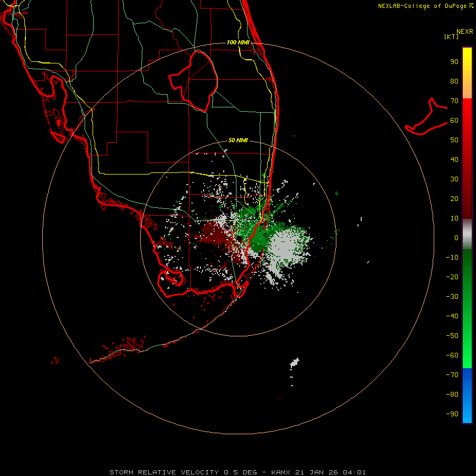Click the 50 NMI range ring label

pos(238,140)
